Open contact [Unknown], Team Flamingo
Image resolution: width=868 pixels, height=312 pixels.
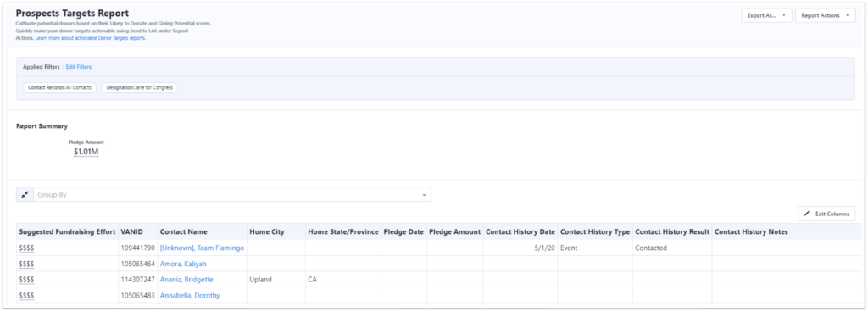pos(202,248)
